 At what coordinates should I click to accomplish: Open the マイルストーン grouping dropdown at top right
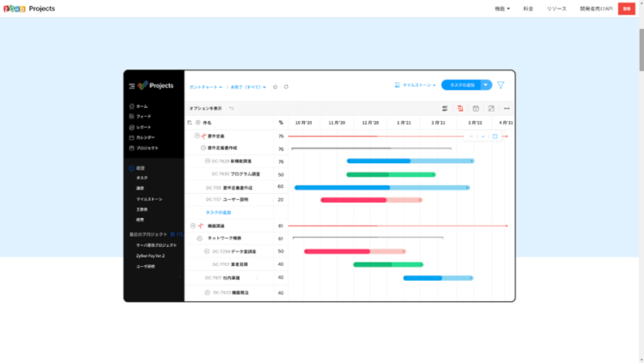point(416,85)
